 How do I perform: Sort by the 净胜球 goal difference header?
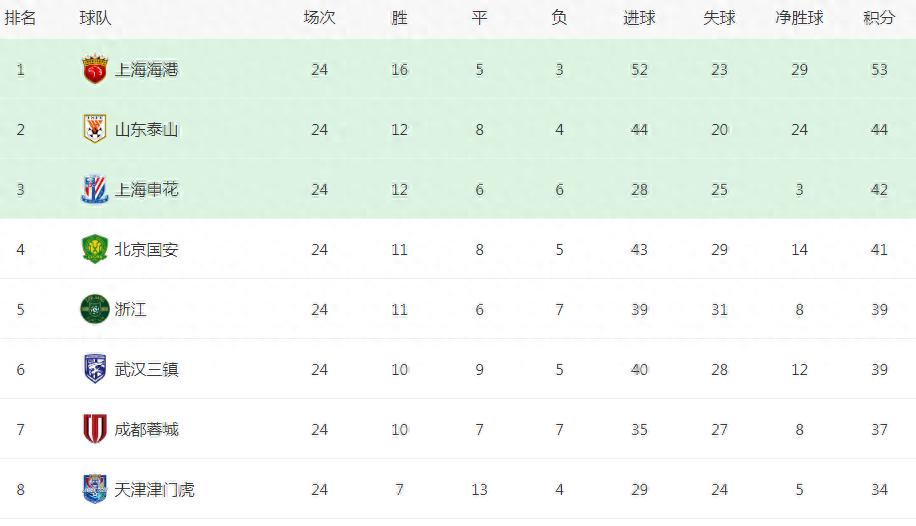799,18
